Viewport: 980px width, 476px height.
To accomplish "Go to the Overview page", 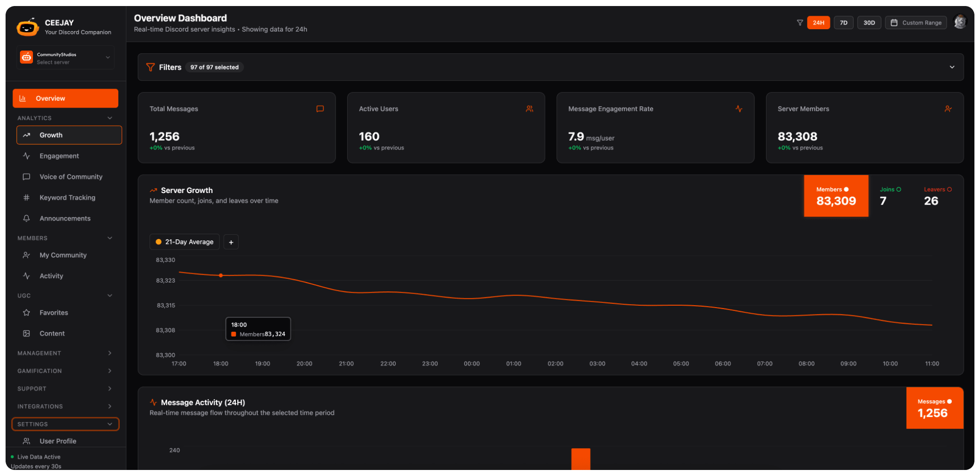I will (65, 98).
